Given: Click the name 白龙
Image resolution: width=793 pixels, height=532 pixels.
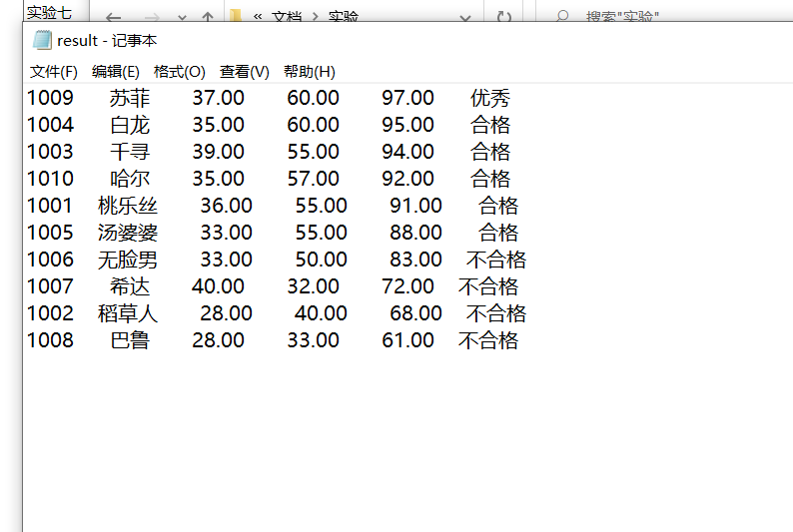Looking at the screenshot, I should [130, 125].
